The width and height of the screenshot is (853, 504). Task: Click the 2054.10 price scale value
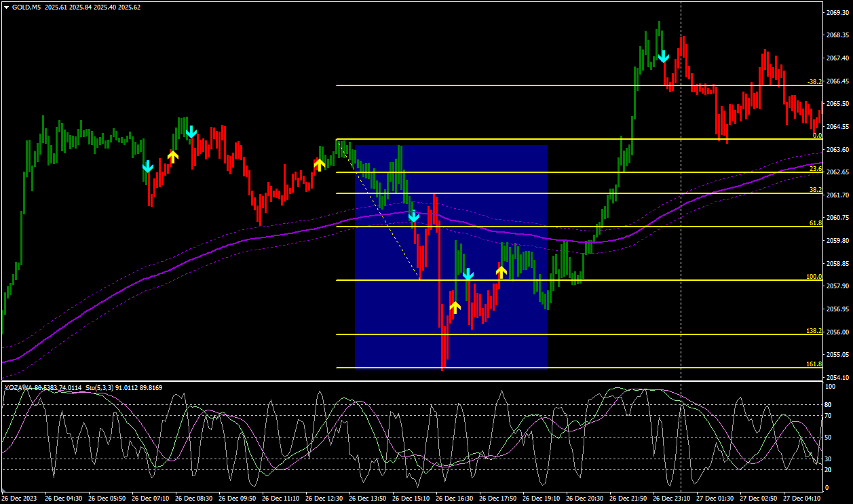[837, 377]
